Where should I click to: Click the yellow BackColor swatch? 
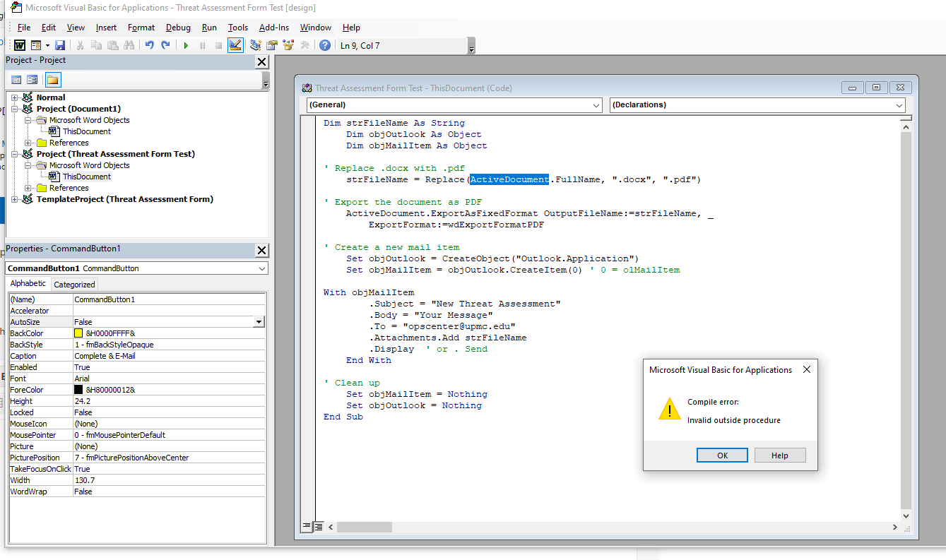[x=78, y=333]
